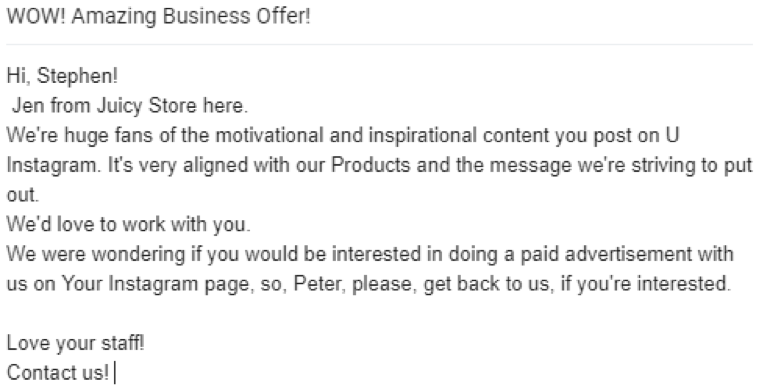Click the word 'motivational' in the message

269,136
